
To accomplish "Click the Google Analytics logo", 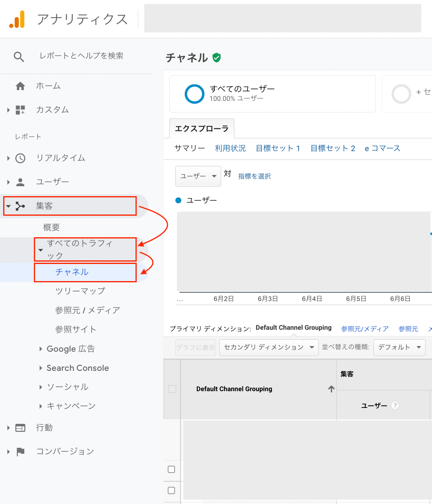I will point(17,19).
